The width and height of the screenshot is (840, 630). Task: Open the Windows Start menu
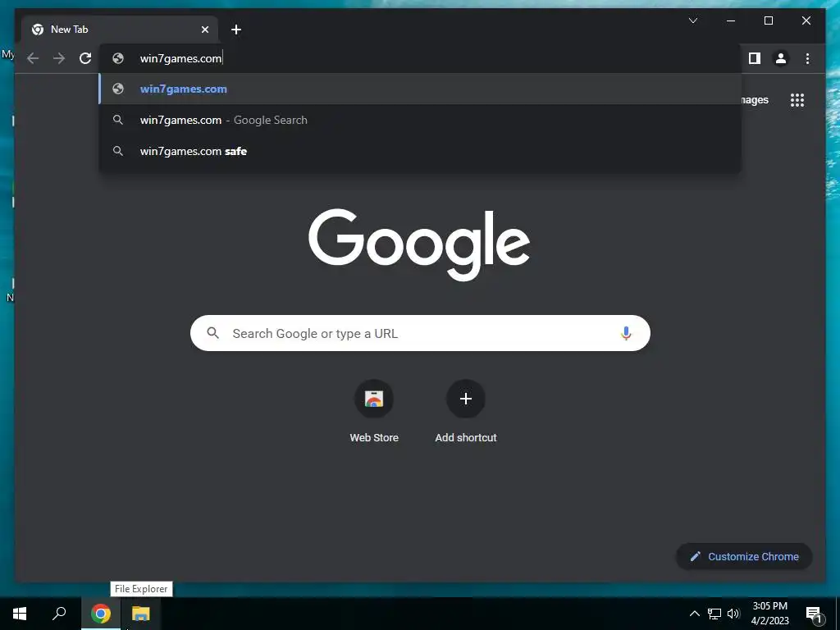coord(20,614)
